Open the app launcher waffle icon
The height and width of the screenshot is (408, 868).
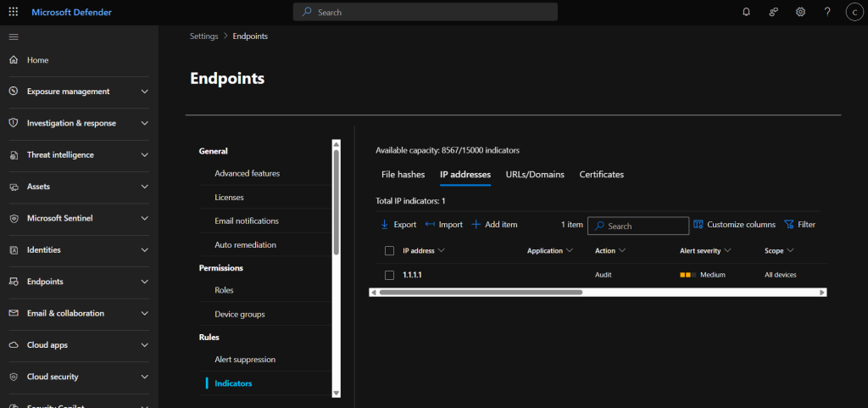pyautogui.click(x=14, y=12)
